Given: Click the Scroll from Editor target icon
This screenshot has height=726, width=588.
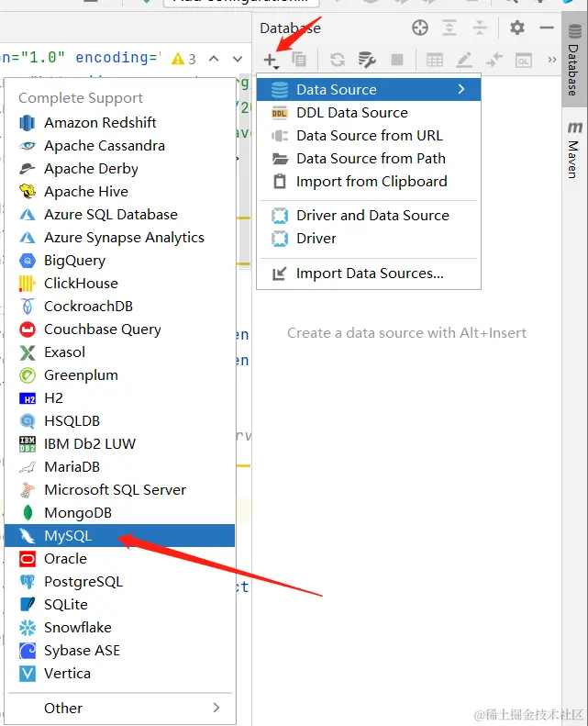Looking at the screenshot, I should (420, 28).
